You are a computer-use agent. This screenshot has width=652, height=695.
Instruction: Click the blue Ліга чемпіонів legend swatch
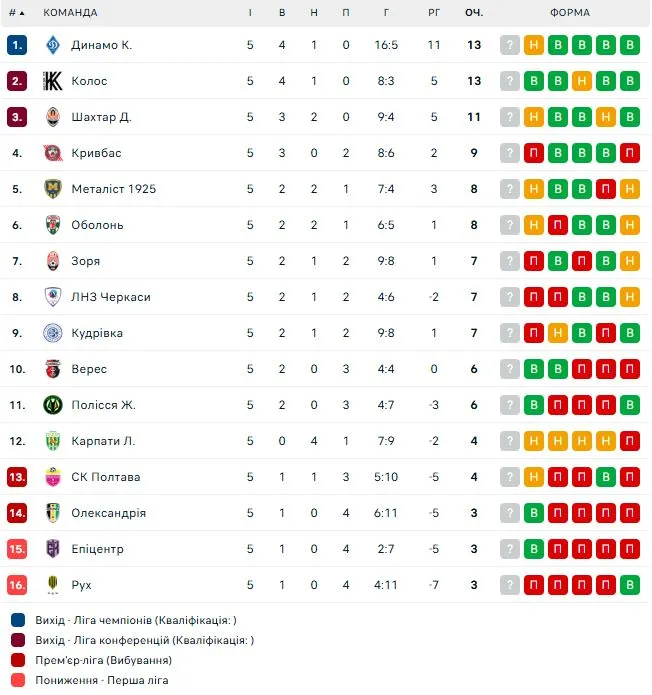18,620
